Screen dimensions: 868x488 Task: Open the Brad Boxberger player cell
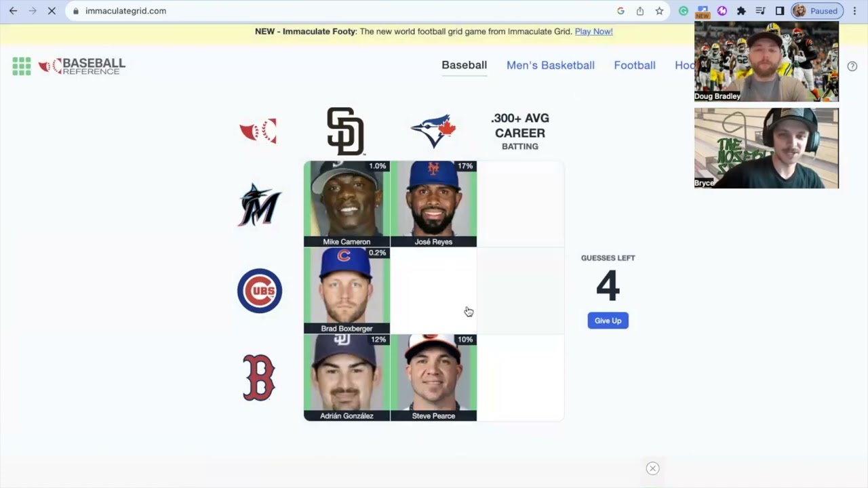click(347, 291)
